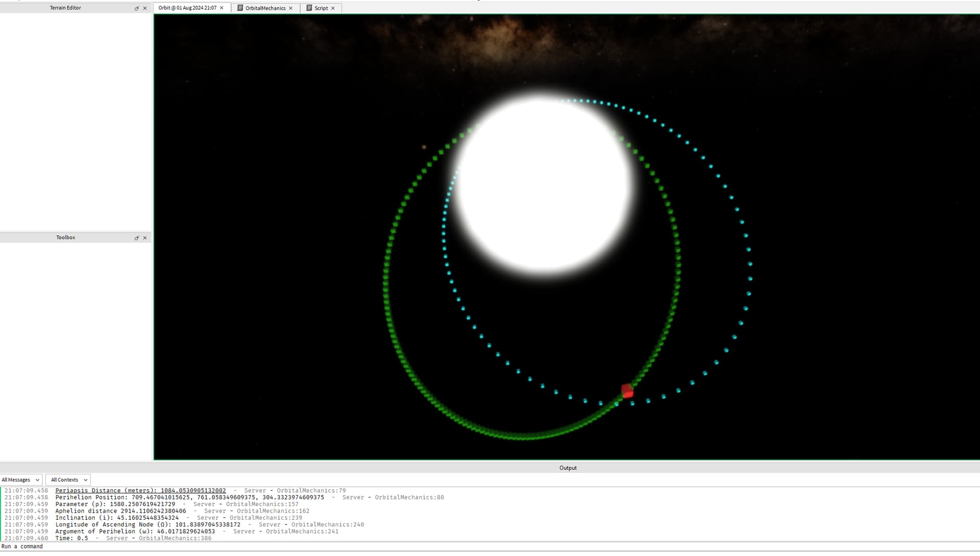980x556 pixels.
Task: Click the Aphelion distance output line
Action: coord(120,511)
